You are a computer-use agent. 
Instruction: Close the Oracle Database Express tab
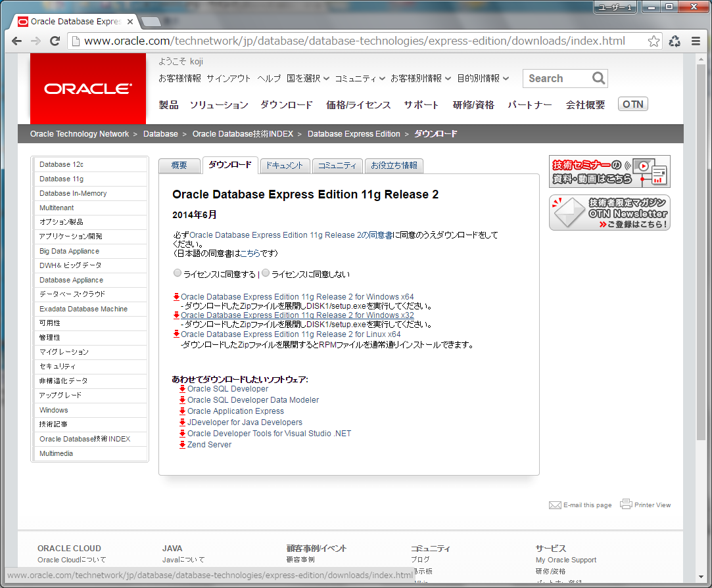click(x=130, y=21)
